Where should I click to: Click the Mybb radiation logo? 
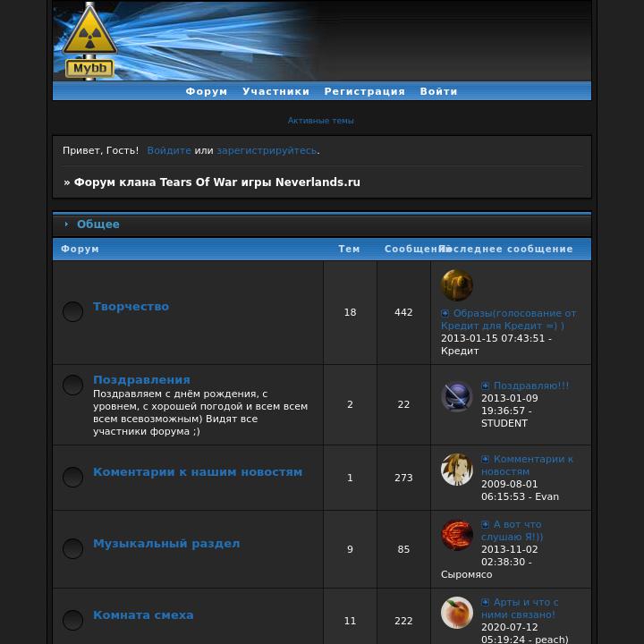click(x=89, y=41)
